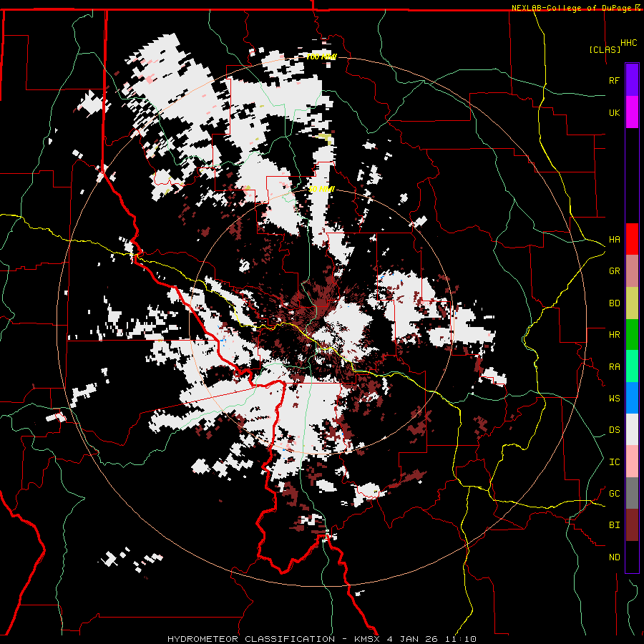Click the IC legend label

point(614,462)
